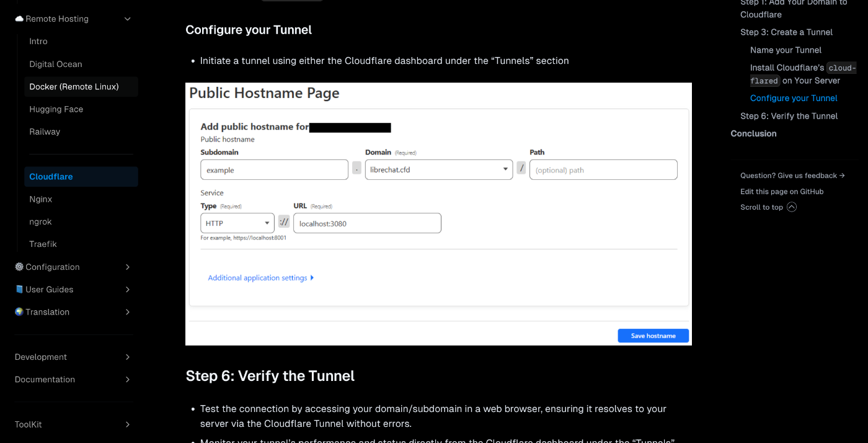Collapse the Remote Hosting section chevron

click(x=128, y=19)
